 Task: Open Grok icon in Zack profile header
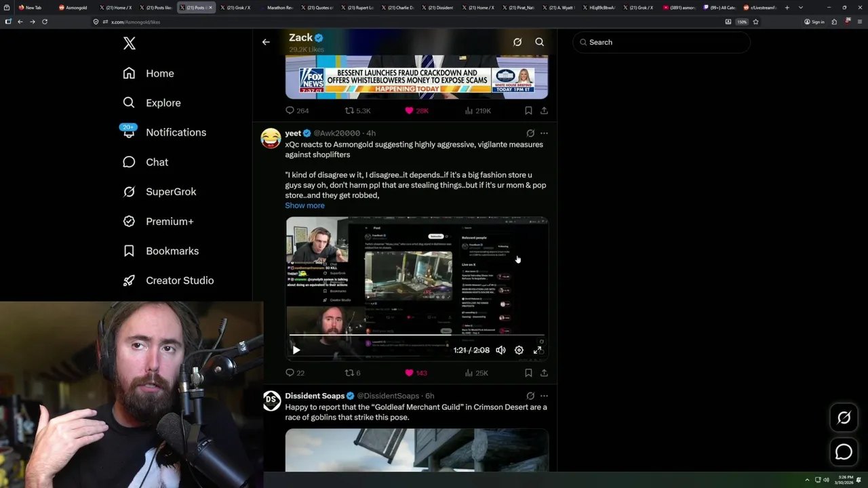[517, 42]
